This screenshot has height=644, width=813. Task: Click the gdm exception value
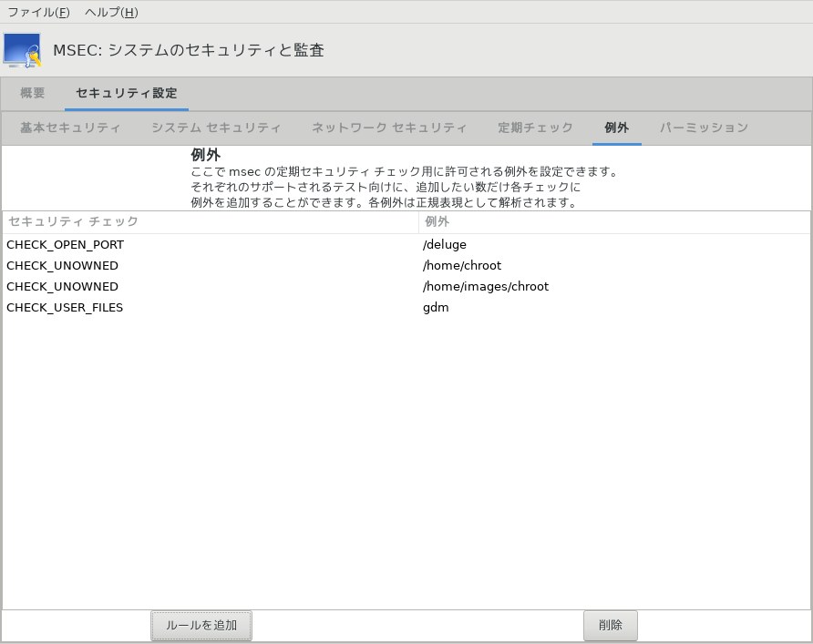pos(436,308)
